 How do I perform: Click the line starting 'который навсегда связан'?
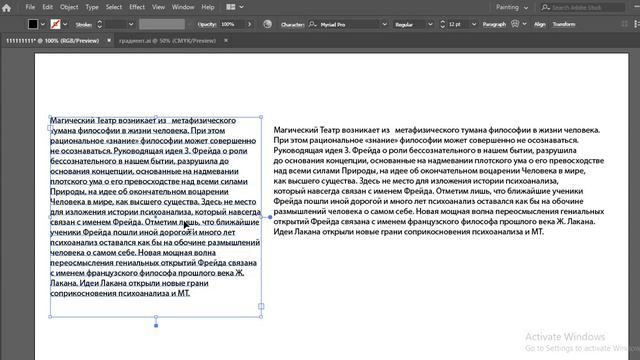[428, 191]
